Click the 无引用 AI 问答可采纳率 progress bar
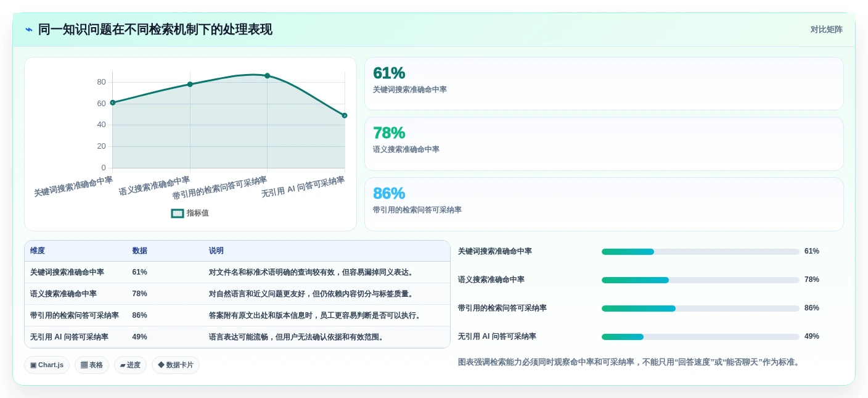 (700, 337)
